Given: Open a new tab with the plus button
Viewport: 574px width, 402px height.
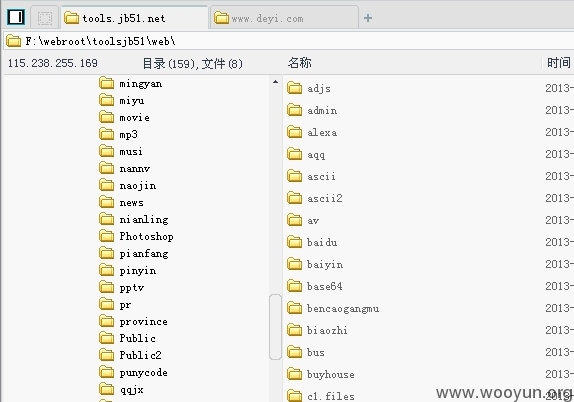Looking at the screenshot, I should point(368,18).
